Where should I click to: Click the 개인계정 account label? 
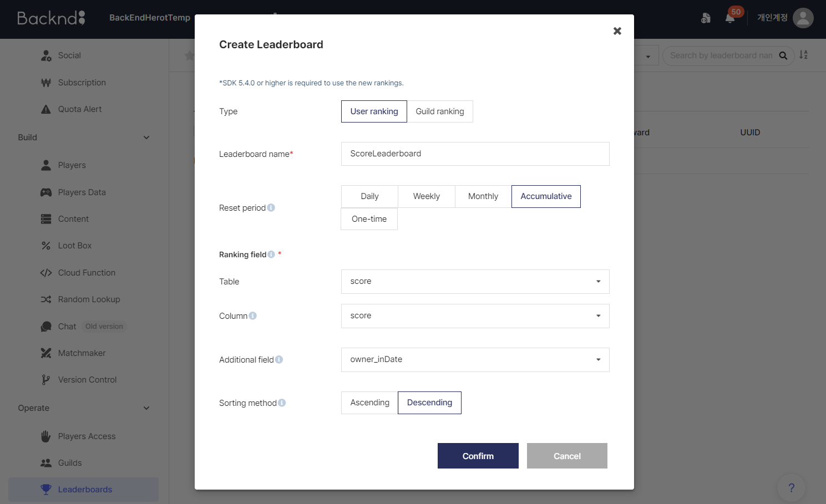point(772,18)
